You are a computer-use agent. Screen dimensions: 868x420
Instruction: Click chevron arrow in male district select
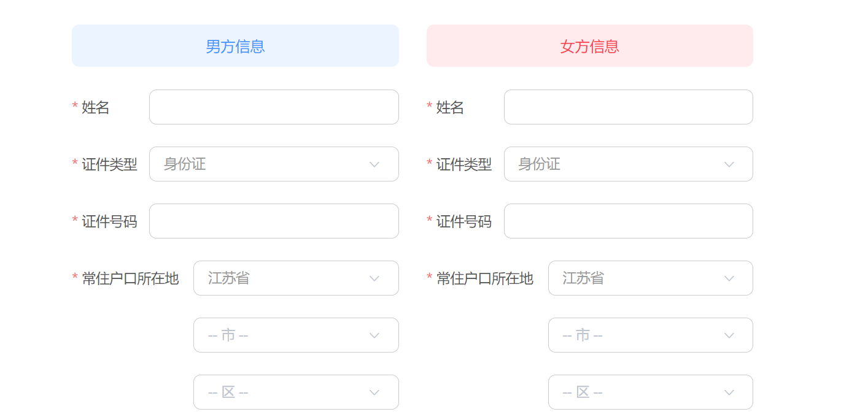click(x=374, y=392)
